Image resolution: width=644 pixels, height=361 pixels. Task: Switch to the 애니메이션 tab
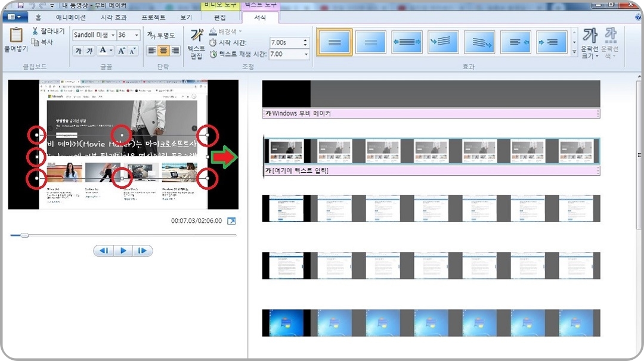tap(71, 17)
